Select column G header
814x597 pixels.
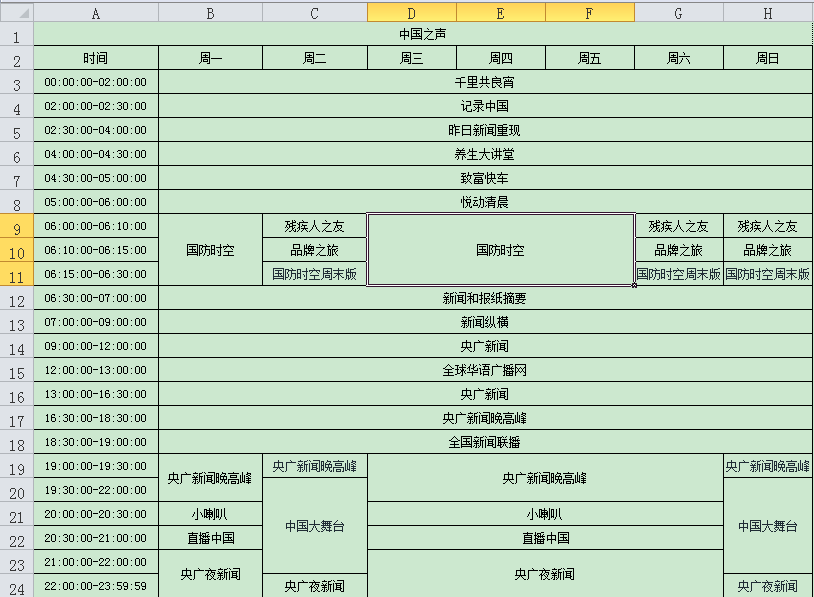[x=679, y=12]
